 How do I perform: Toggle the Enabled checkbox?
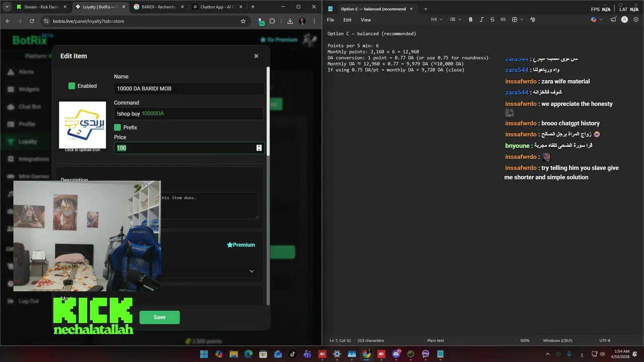click(71, 86)
